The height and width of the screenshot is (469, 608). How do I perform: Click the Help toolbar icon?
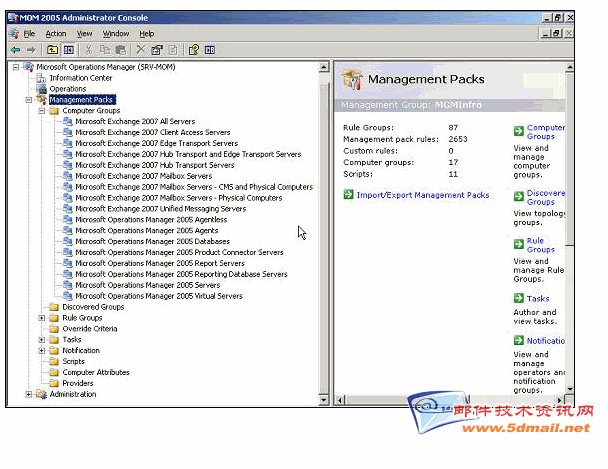(x=193, y=49)
